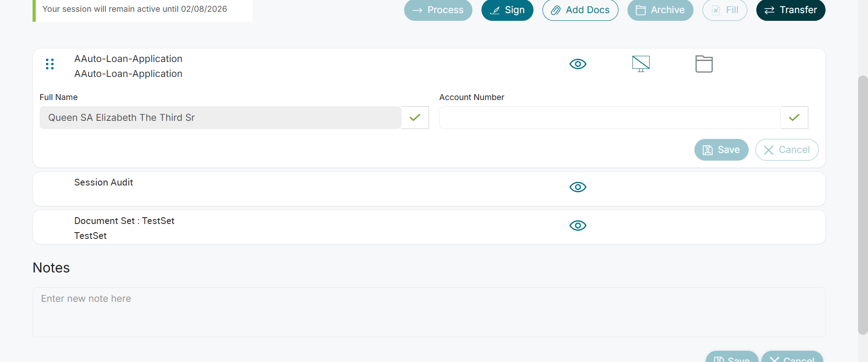The image size is (868, 362).
Task: Open Add Docs
Action: pyautogui.click(x=580, y=10)
